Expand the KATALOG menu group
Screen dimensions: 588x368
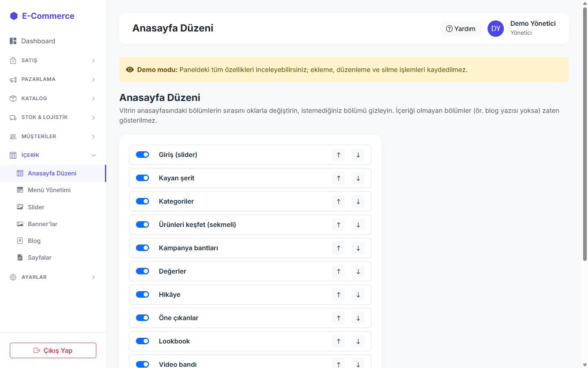[x=53, y=99]
